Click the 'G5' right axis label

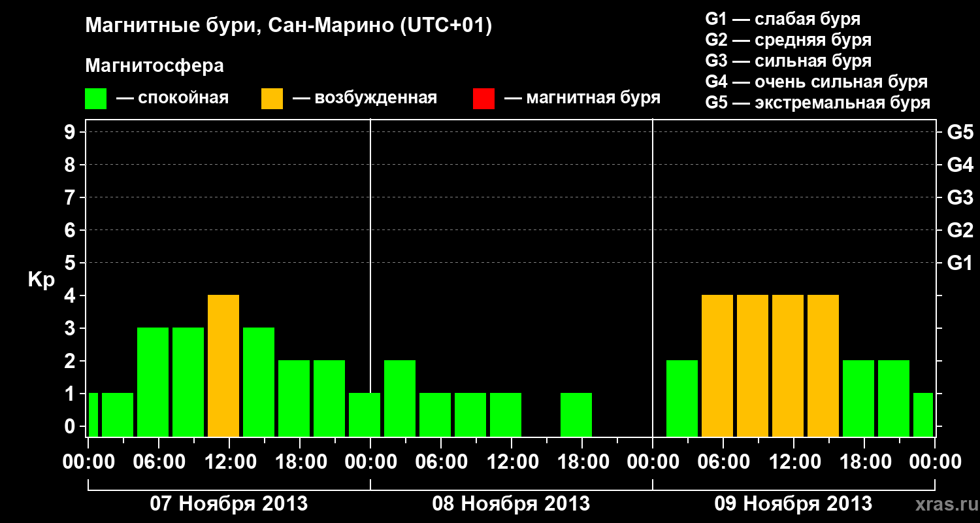(x=960, y=132)
